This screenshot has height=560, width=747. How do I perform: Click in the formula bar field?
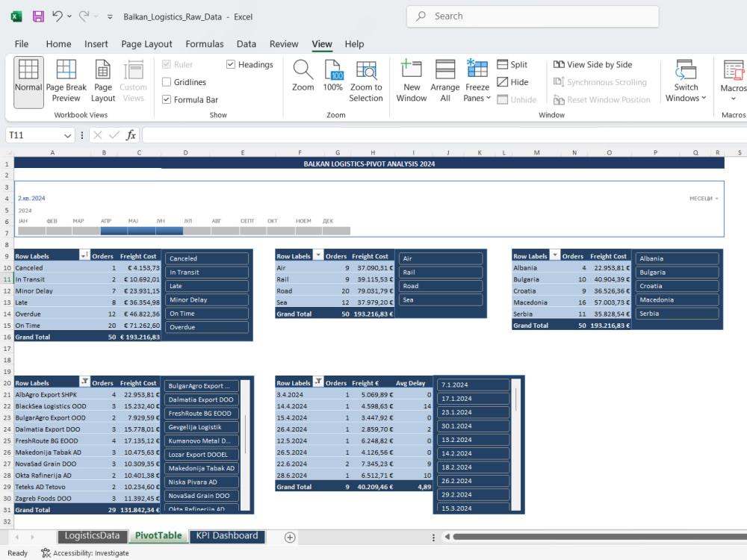coord(444,135)
